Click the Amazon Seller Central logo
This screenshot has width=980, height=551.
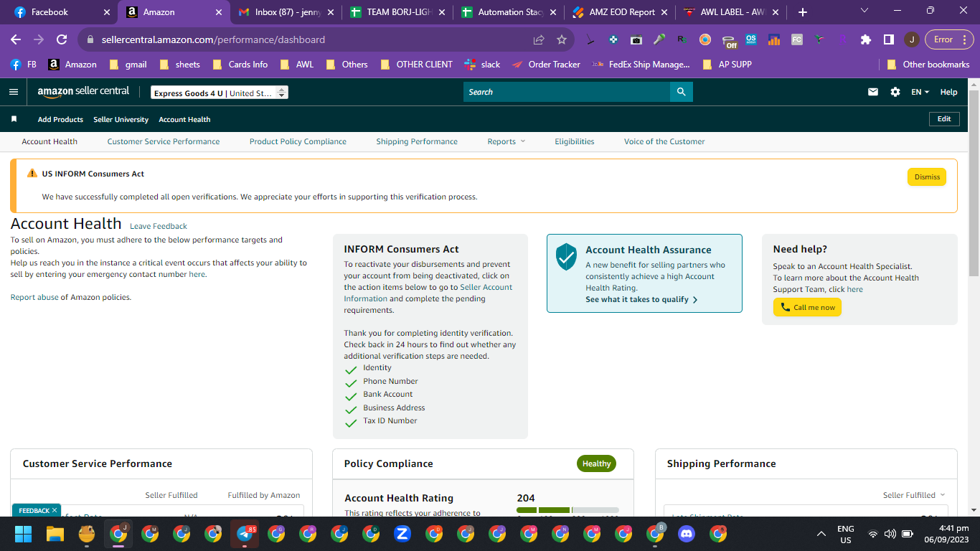83,92
